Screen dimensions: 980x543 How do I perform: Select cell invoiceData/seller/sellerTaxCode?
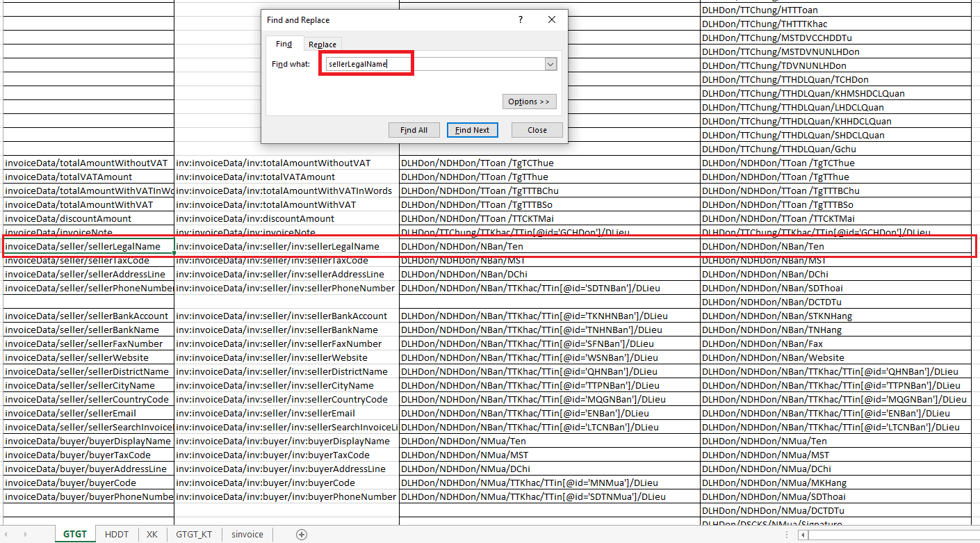(88, 260)
